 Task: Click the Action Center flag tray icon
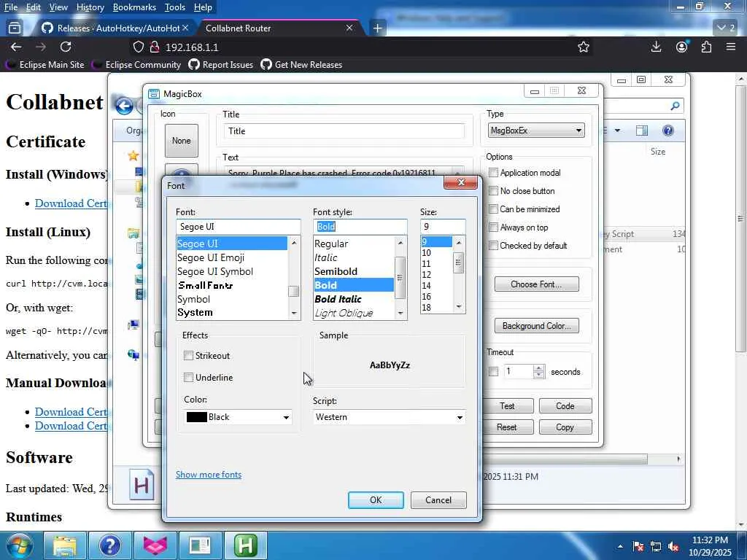638,546
